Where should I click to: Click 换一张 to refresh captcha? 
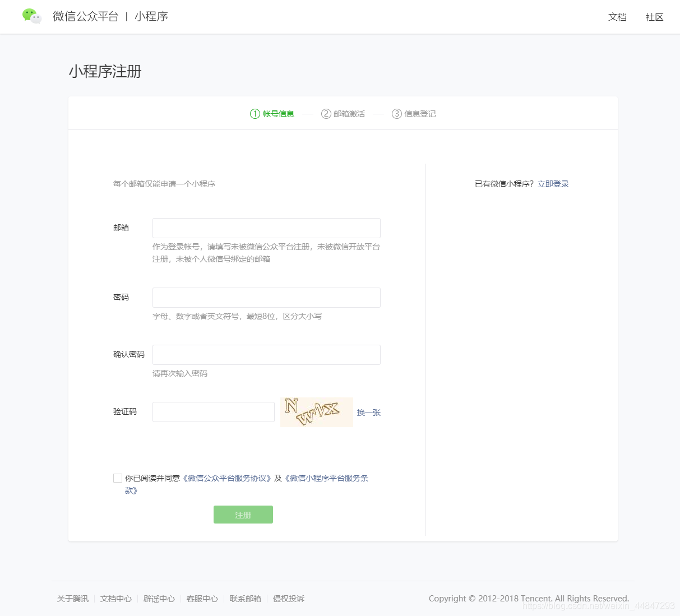click(369, 413)
